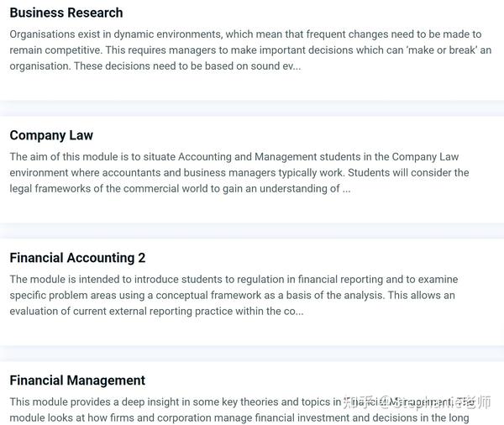Click 'Accounting and Management students' phrase
The image size is (504, 425).
pyautogui.click(x=270, y=157)
